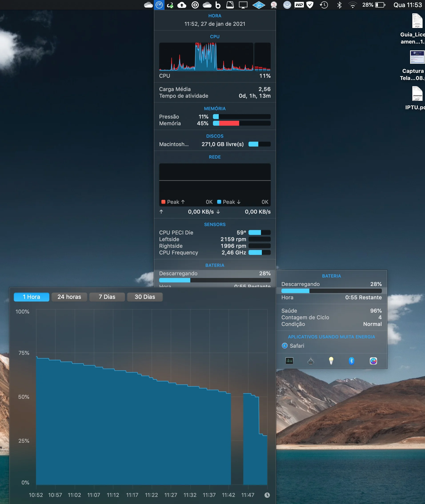The image size is (425, 504).
Task: Click the battery icon in the menu bar
Action: (380, 5)
